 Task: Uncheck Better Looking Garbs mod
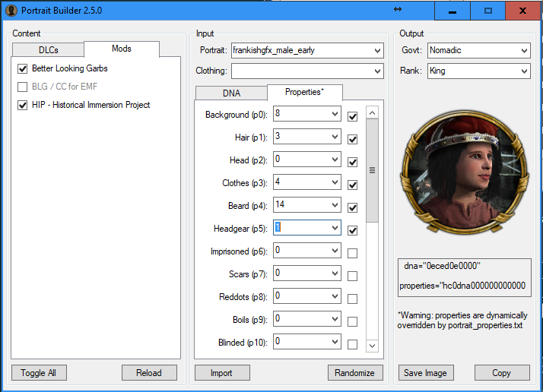(23, 68)
